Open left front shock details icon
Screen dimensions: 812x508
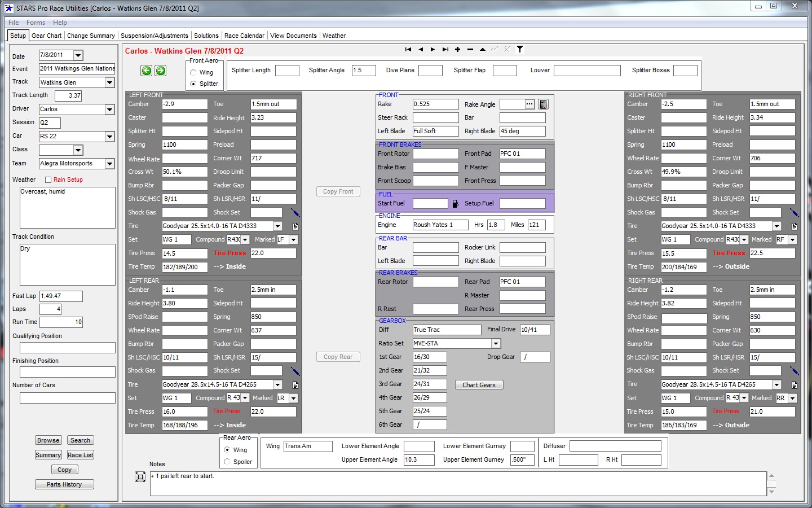coord(295,213)
